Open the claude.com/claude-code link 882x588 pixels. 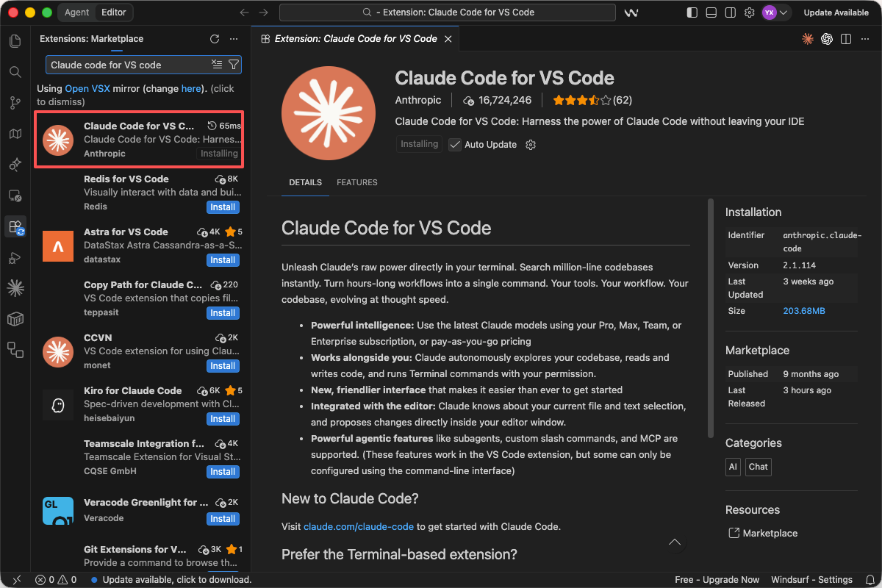click(359, 527)
